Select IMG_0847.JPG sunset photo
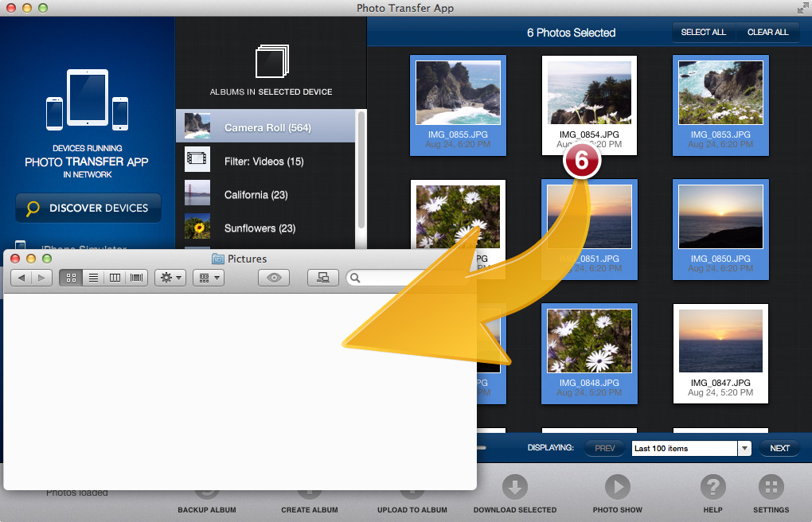 pos(721,353)
